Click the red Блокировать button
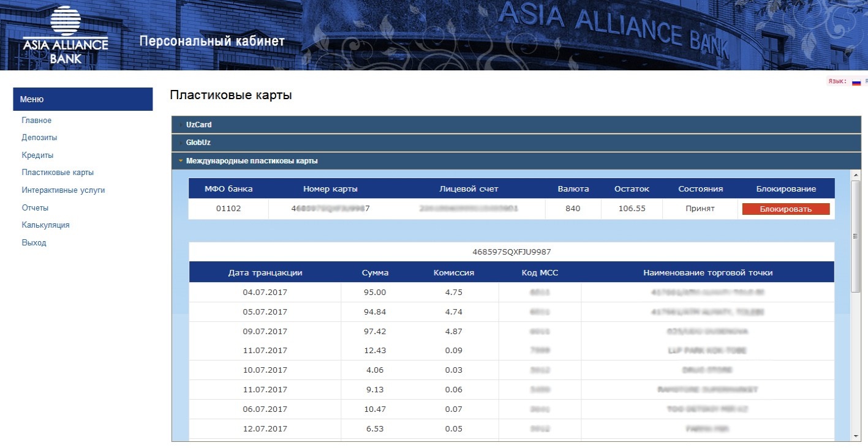 coord(786,209)
